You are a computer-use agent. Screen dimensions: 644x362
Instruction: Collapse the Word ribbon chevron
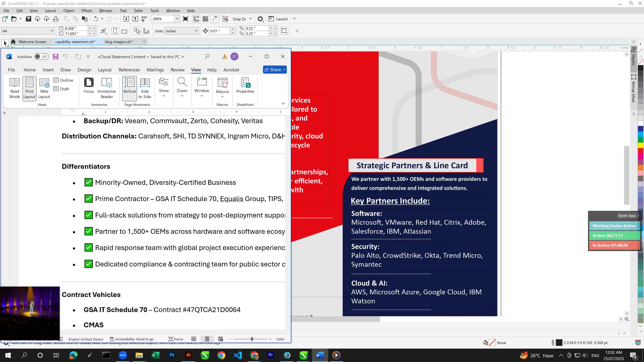click(283, 103)
